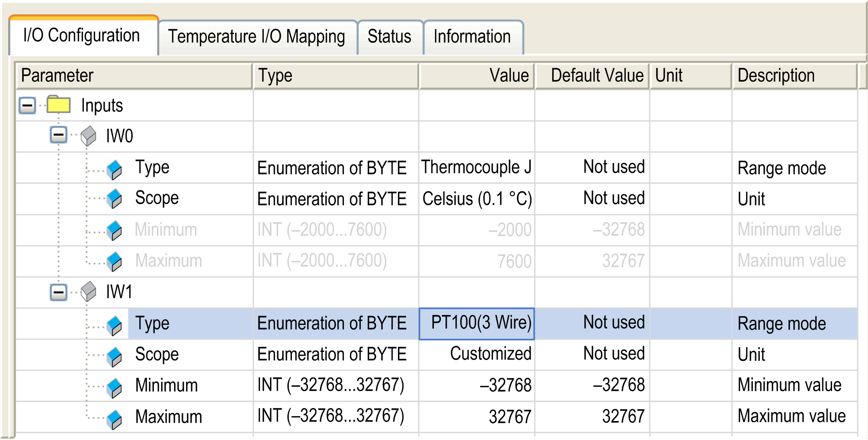Click the gray cube icon beside IW1

[89, 291]
